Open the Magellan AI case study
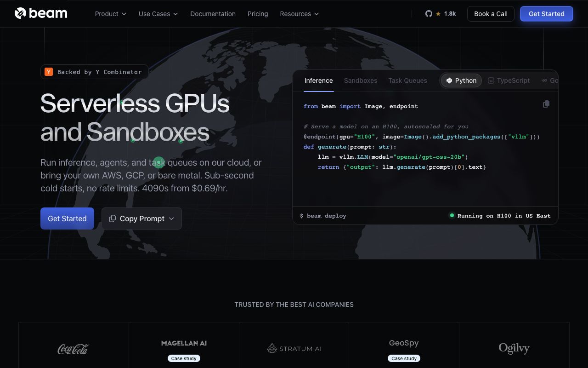Image resolution: width=588 pixels, height=368 pixels. [x=184, y=358]
